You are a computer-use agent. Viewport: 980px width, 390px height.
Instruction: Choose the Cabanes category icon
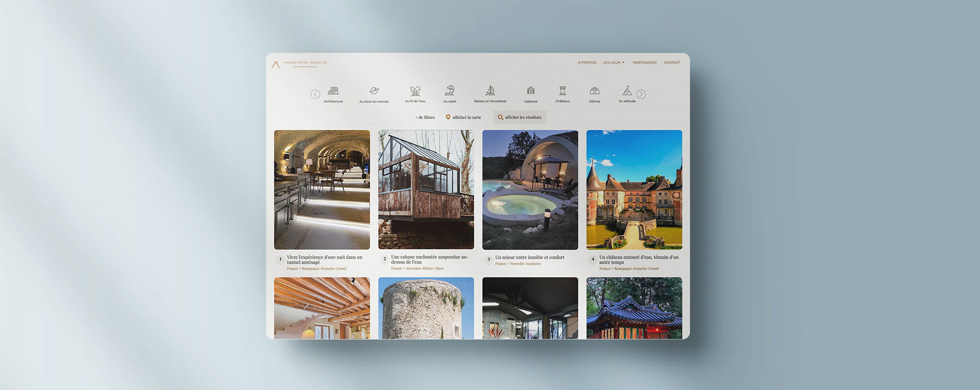(531, 91)
